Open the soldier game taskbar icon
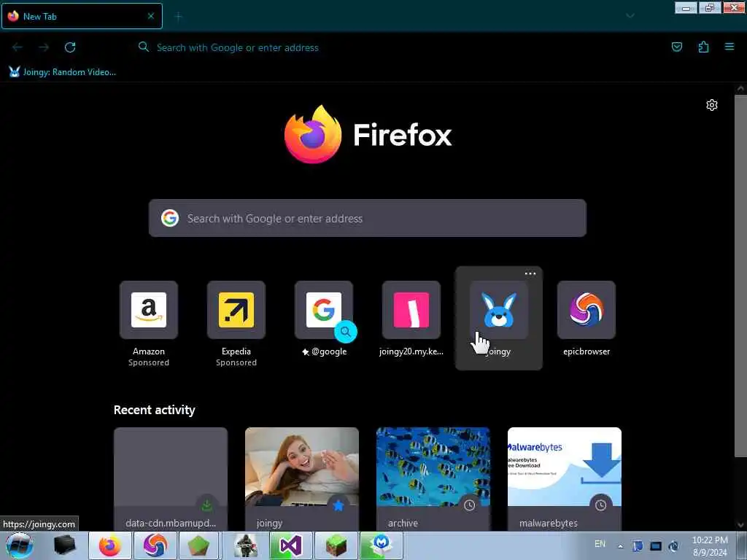 pyautogui.click(x=245, y=545)
